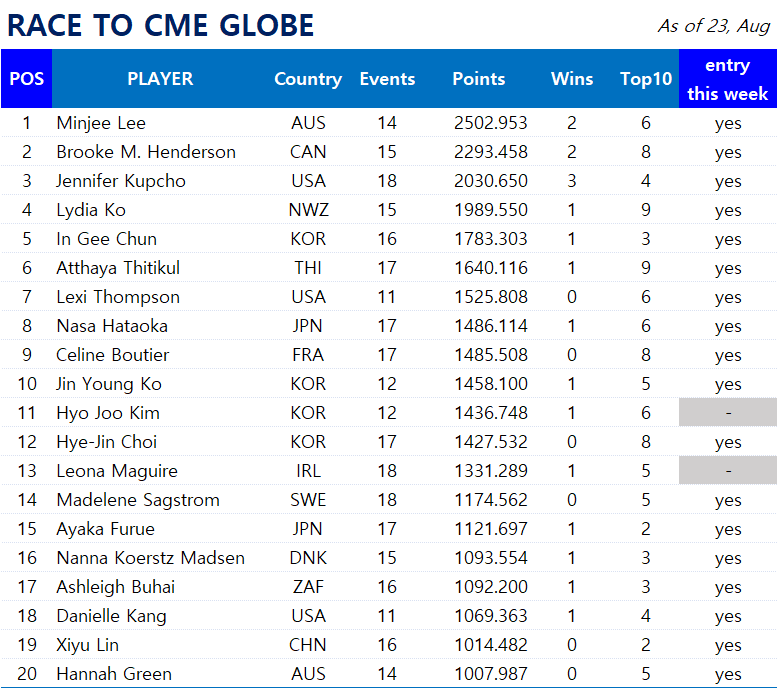Image resolution: width=777 pixels, height=693 pixels.
Task: Click points value 1436.748
Action: point(491,413)
